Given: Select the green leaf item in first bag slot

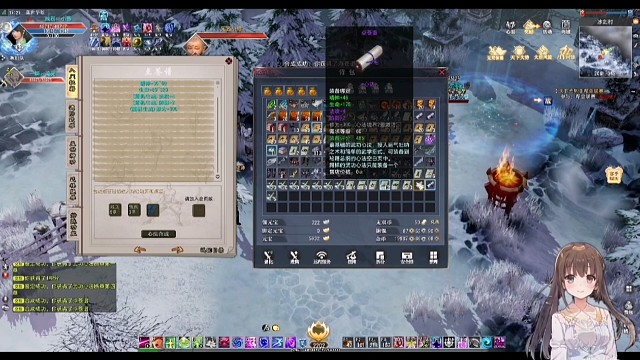Looking at the screenshot, I should 271,105.
